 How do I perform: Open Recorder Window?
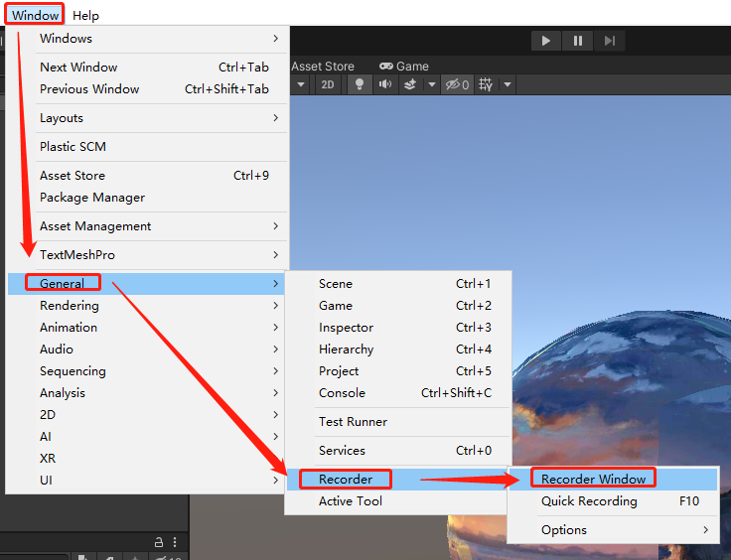(x=613, y=480)
